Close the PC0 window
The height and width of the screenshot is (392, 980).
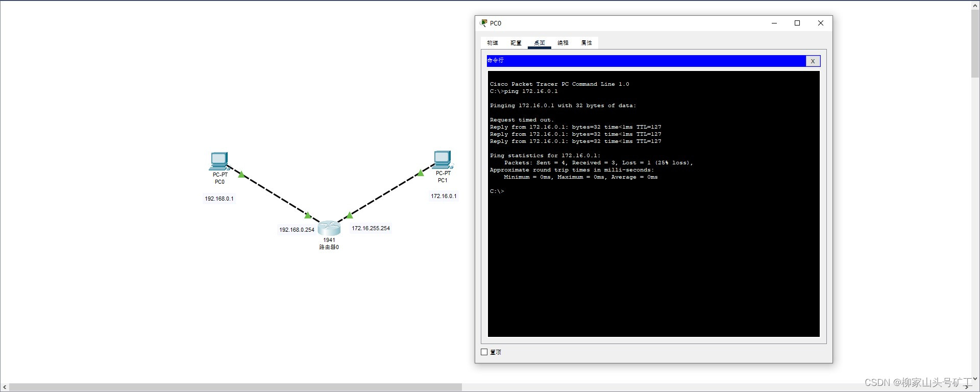pyautogui.click(x=821, y=23)
